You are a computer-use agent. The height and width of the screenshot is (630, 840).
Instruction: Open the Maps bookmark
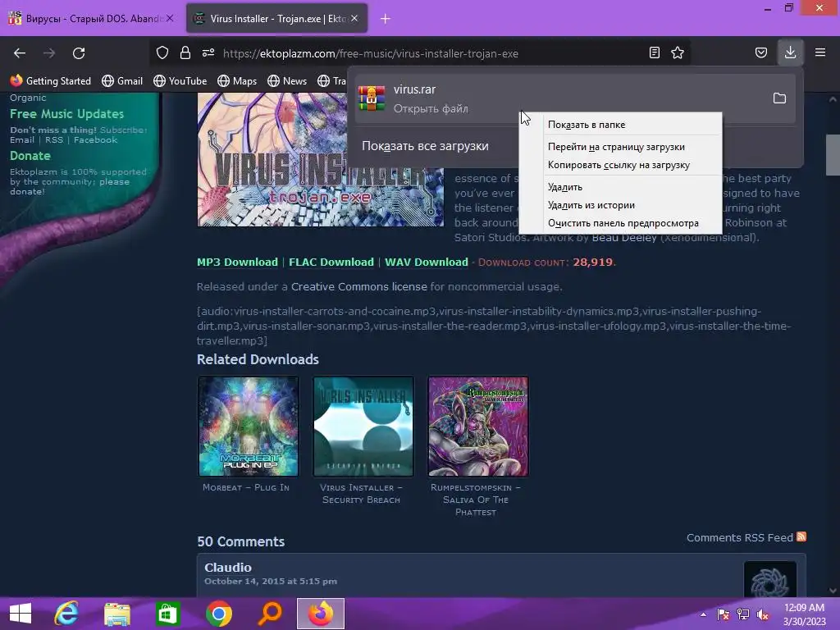tap(237, 81)
